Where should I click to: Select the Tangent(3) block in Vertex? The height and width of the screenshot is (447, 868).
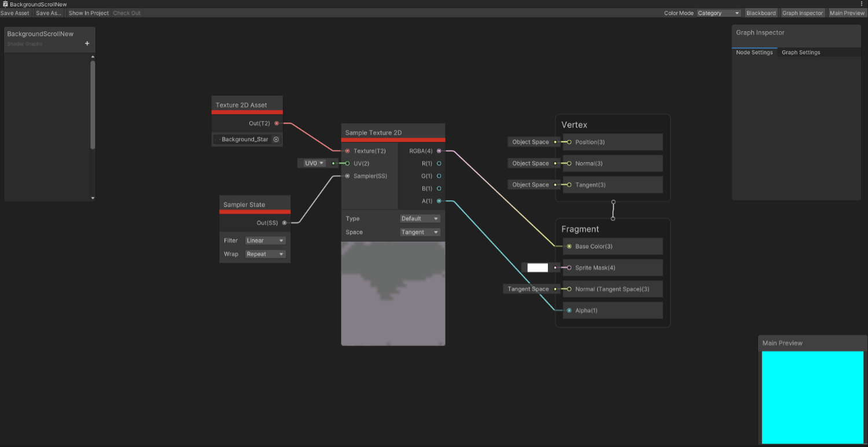tap(613, 185)
